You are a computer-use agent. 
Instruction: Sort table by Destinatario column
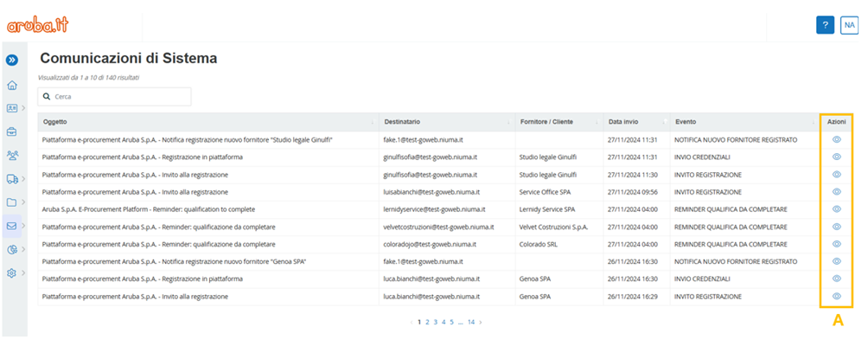coord(447,122)
